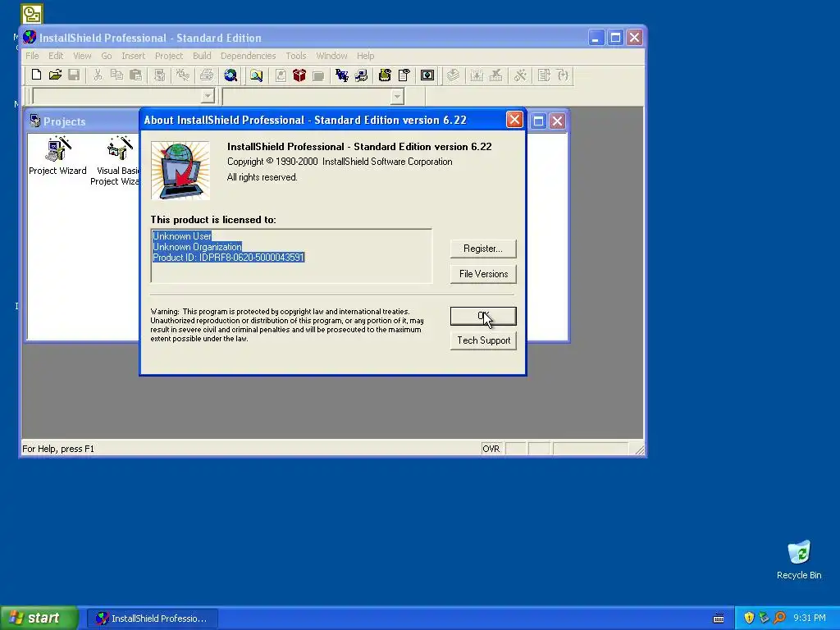Click the Windows start button

click(39, 618)
